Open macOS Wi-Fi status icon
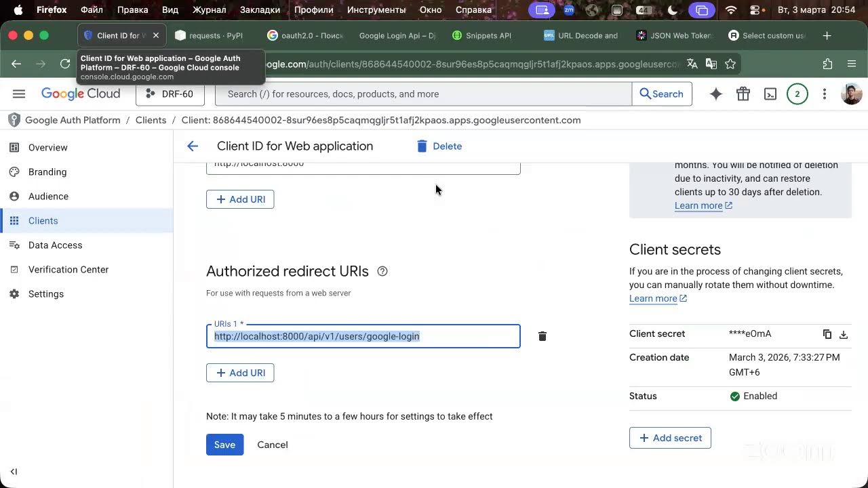The width and height of the screenshot is (868, 488). pos(730,10)
